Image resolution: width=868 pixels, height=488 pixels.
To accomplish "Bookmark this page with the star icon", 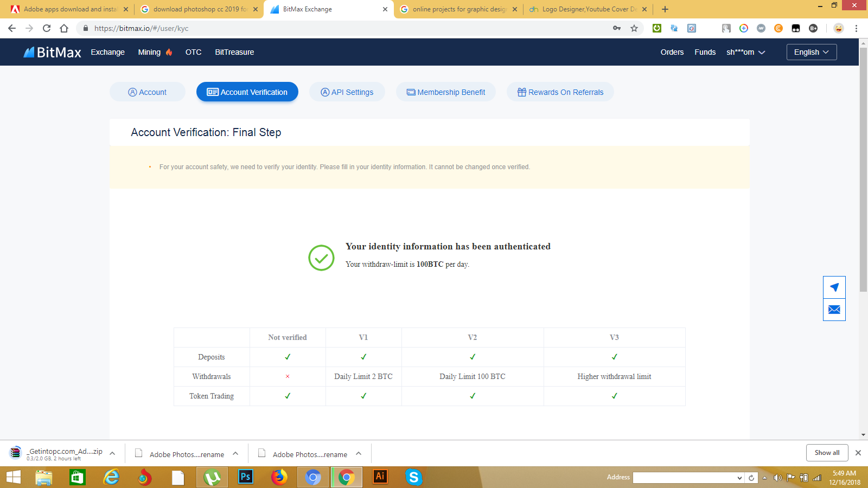I will [x=634, y=28].
